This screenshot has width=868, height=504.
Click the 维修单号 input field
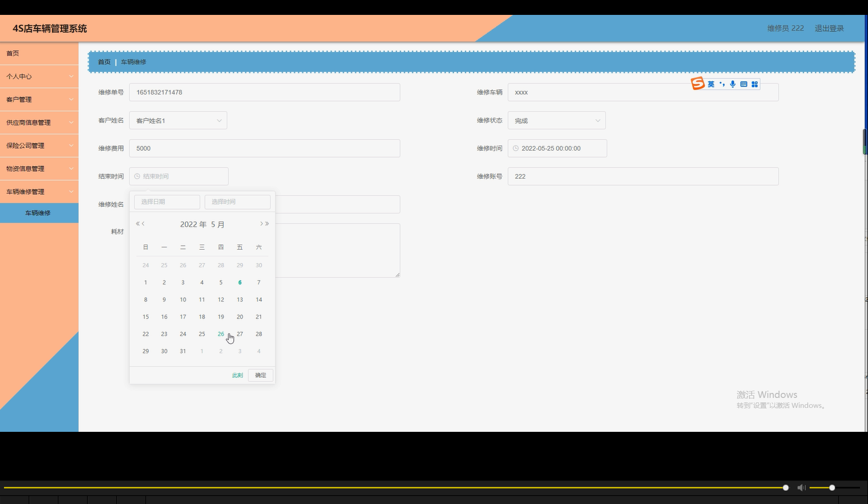(265, 92)
